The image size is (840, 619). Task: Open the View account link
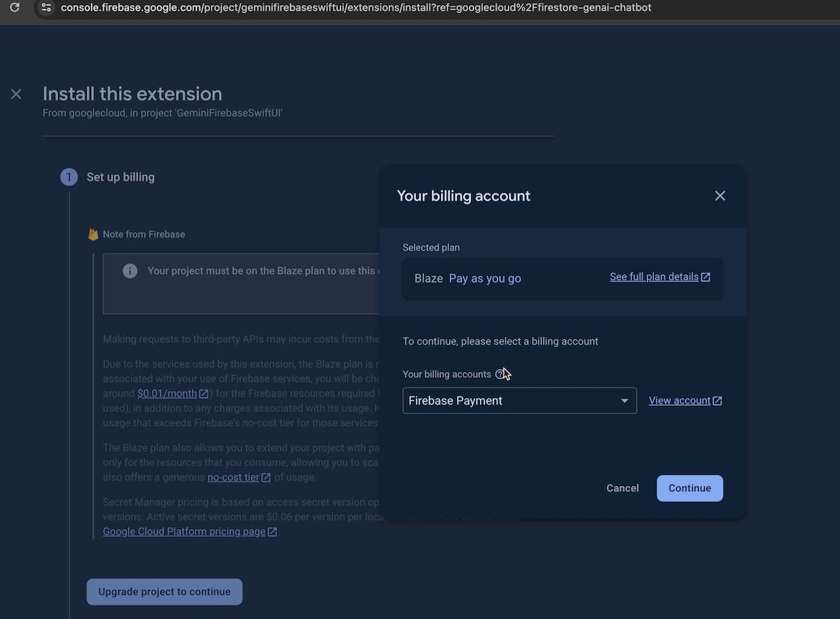pos(679,401)
